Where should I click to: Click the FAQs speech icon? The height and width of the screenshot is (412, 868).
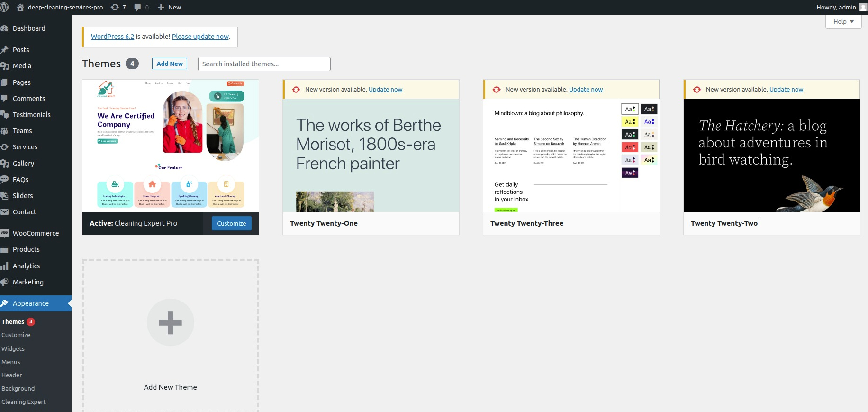point(4,180)
